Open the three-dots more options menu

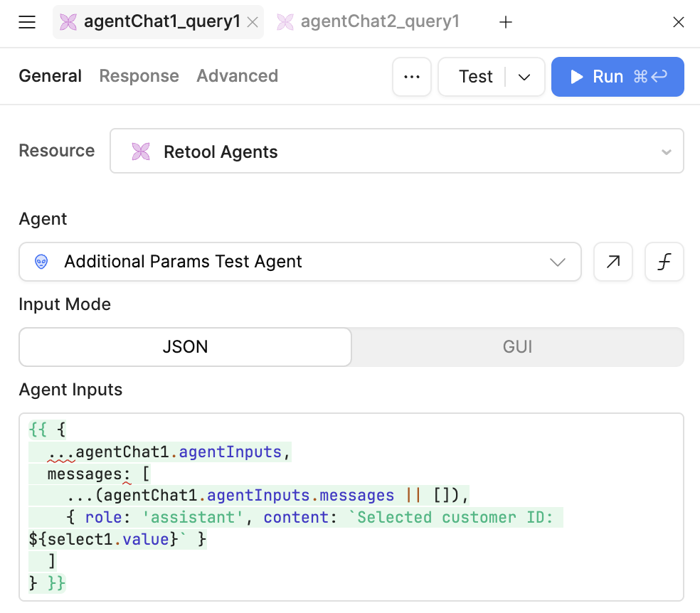pyautogui.click(x=412, y=77)
